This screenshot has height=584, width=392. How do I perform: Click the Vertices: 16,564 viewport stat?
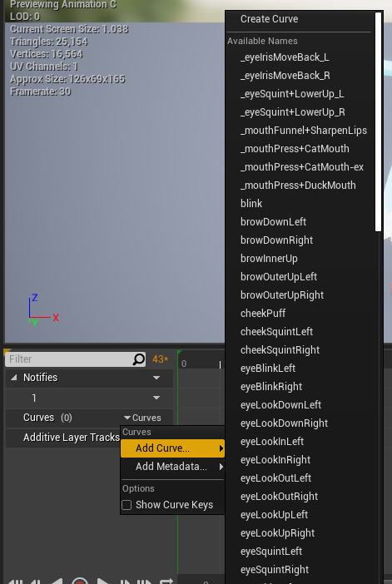[47, 54]
